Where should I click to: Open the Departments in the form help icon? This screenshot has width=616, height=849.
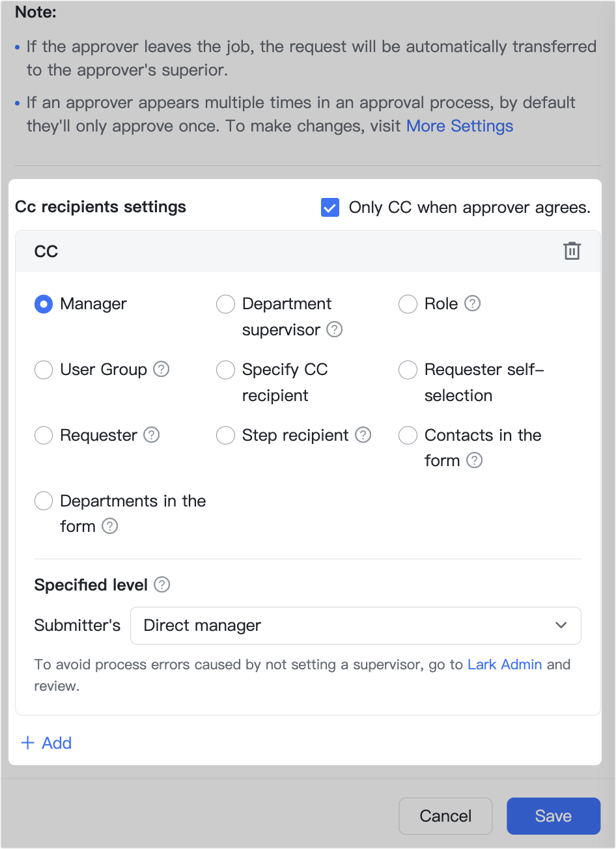click(x=110, y=526)
